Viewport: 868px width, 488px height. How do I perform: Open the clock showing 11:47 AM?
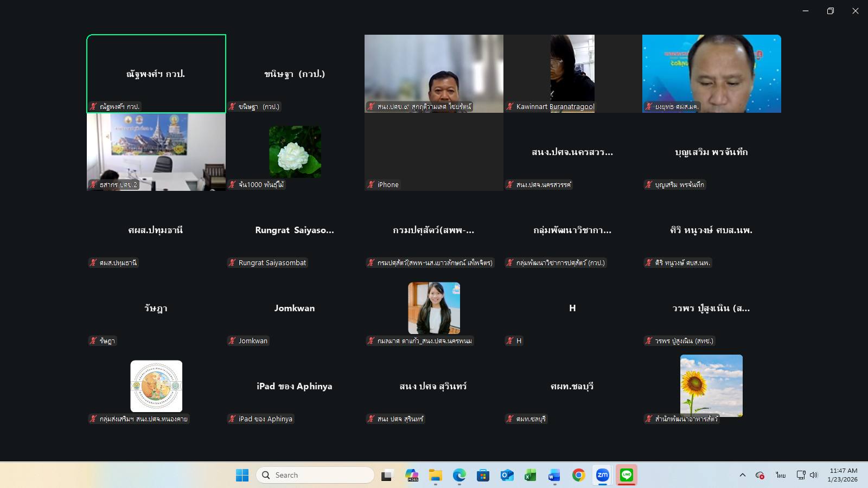click(843, 476)
